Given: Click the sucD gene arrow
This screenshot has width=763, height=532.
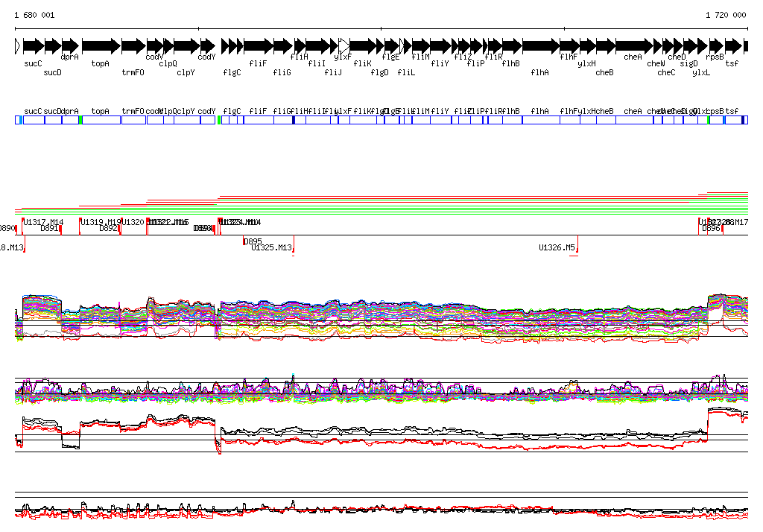Looking at the screenshot, I should (x=53, y=46).
